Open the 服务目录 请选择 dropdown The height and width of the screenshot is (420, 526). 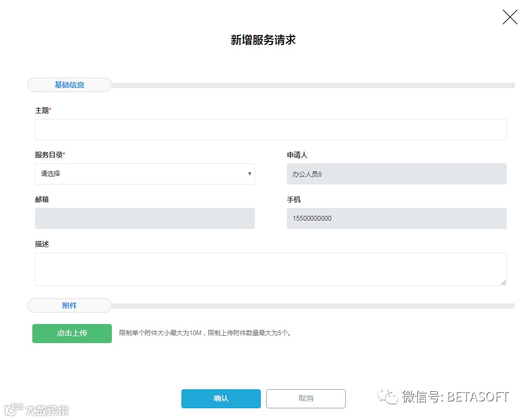coord(145,174)
